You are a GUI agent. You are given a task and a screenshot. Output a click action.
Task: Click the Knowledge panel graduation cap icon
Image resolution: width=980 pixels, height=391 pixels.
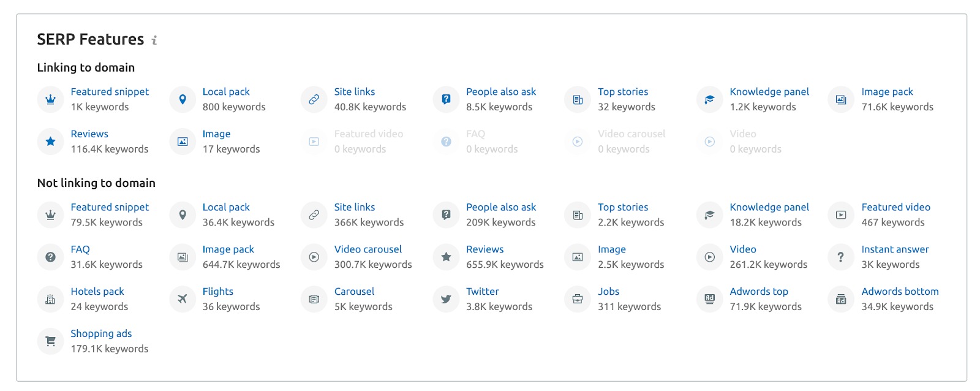coord(709,99)
